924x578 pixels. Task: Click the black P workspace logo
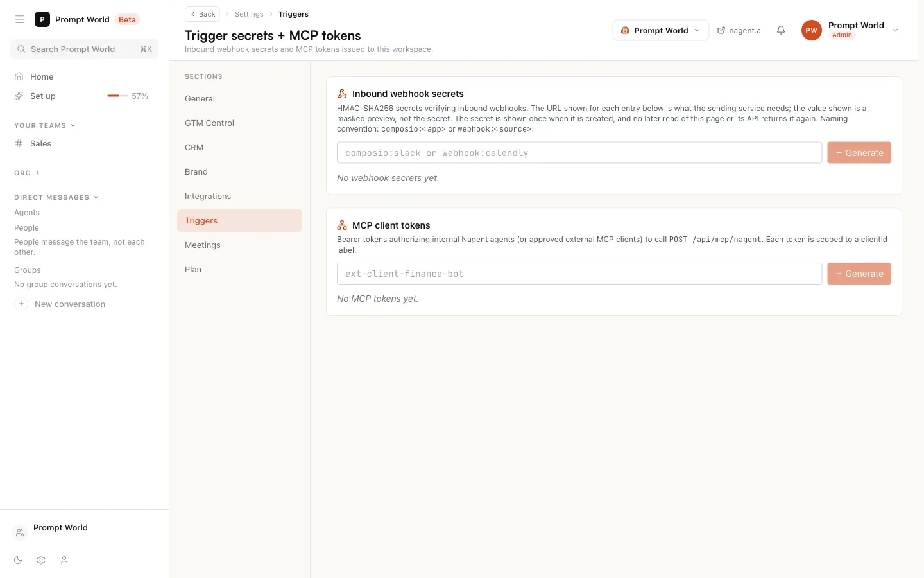[x=42, y=19]
